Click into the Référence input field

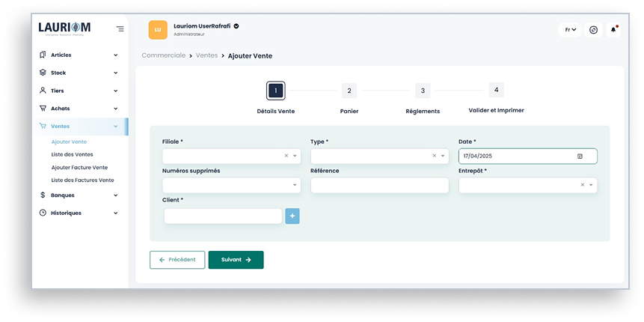tap(380, 186)
